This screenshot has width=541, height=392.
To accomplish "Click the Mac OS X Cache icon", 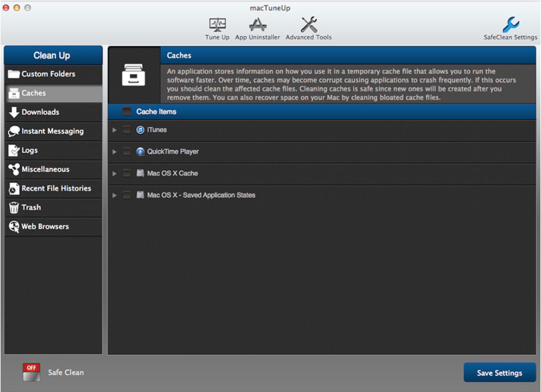I will click(140, 173).
